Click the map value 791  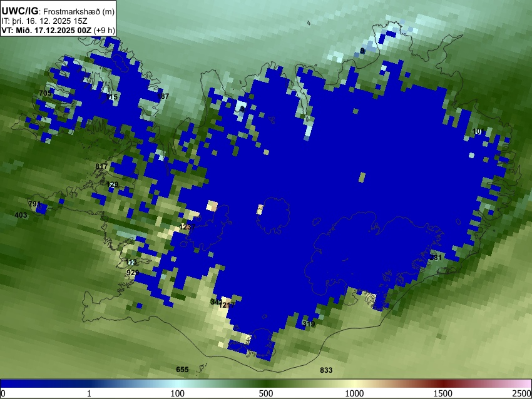click(34, 204)
